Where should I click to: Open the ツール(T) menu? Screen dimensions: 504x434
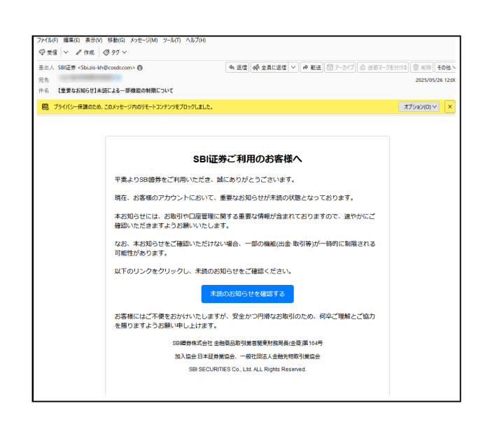click(171, 40)
